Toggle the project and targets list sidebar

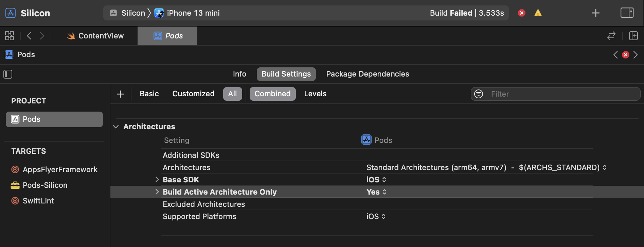pos(8,74)
